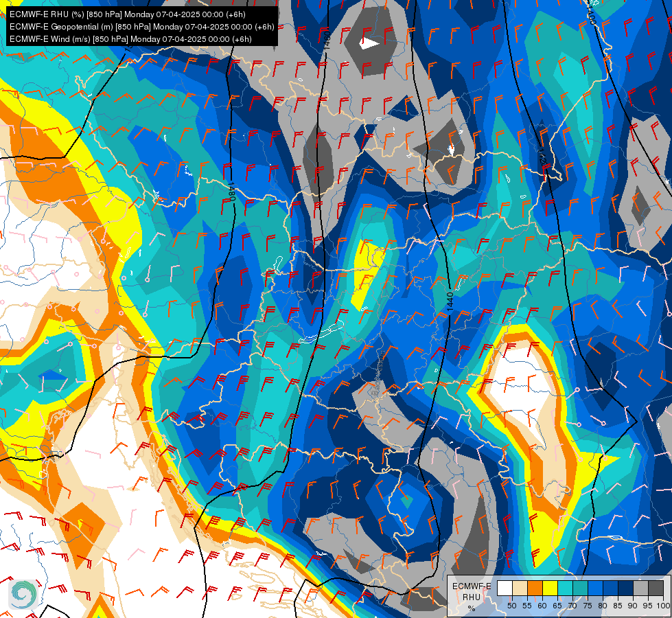Screen dimensions: 672x618
Task: Click the legend tick value '70'
Action: click(x=572, y=606)
